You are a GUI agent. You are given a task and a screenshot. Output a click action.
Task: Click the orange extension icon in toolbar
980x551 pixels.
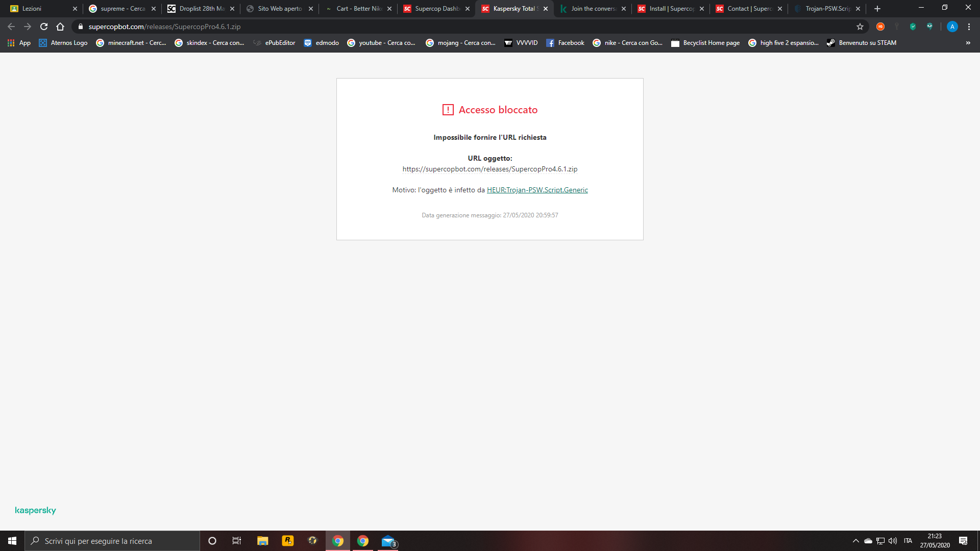tap(880, 27)
